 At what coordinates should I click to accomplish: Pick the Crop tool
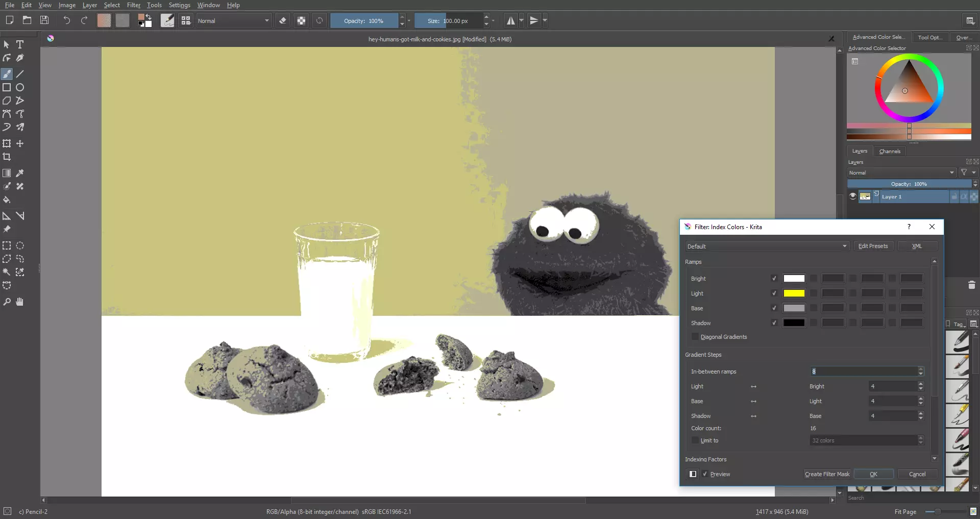click(x=7, y=157)
